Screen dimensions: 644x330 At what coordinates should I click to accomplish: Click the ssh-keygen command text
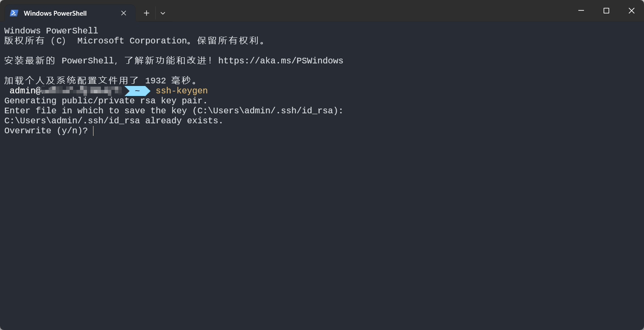tap(182, 91)
